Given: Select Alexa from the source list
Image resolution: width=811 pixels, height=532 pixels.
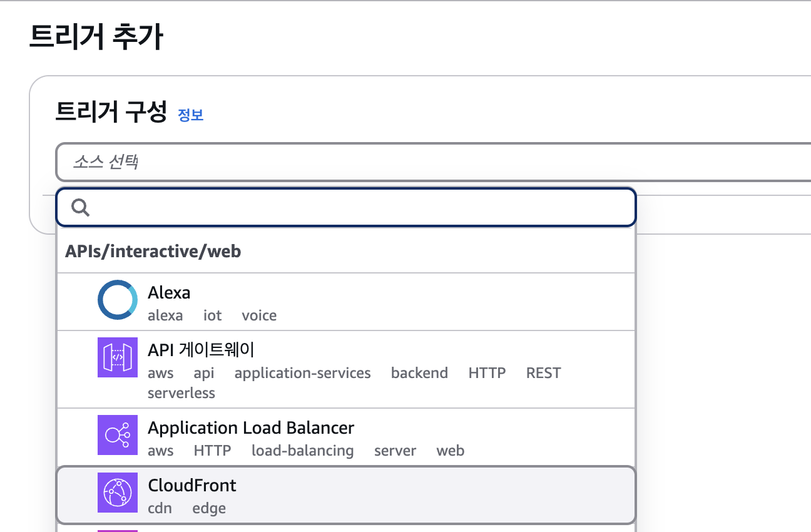Looking at the screenshot, I should [x=346, y=302].
